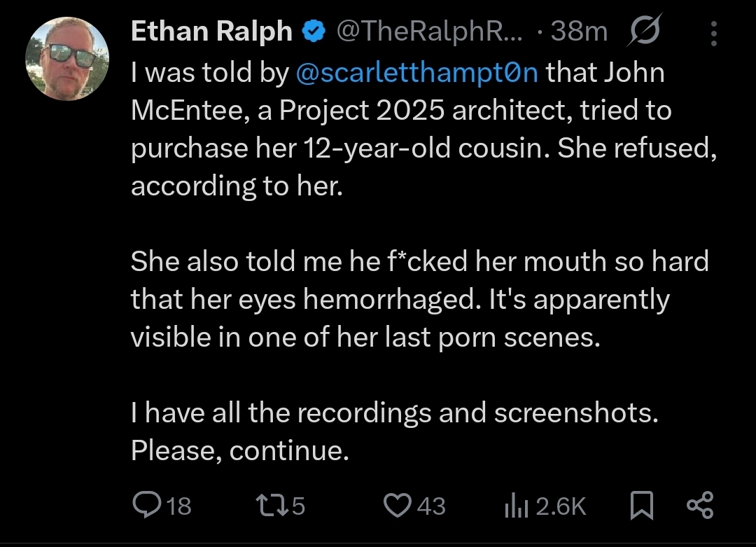Click the @TheRalphR... handle
Image resolution: width=756 pixels, height=547 pixels.
(x=429, y=32)
